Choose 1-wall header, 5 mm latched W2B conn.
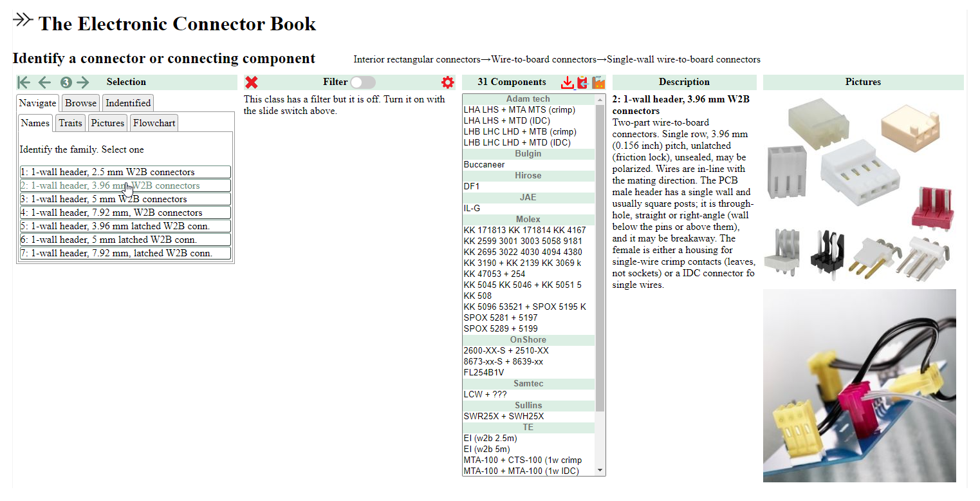Image resolution: width=980 pixels, height=501 pixels. click(125, 240)
